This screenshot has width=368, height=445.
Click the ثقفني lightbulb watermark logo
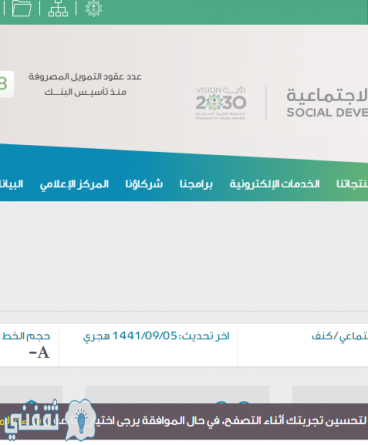(52, 419)
